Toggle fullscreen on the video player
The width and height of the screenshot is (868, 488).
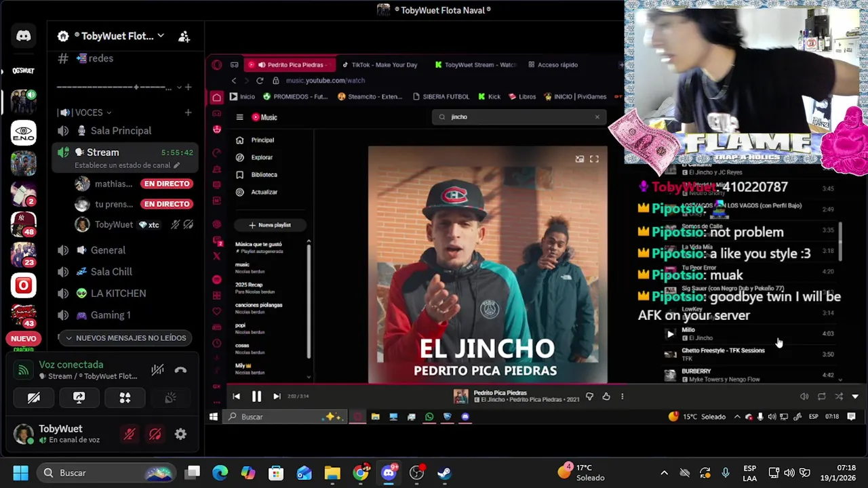[594, 159]
